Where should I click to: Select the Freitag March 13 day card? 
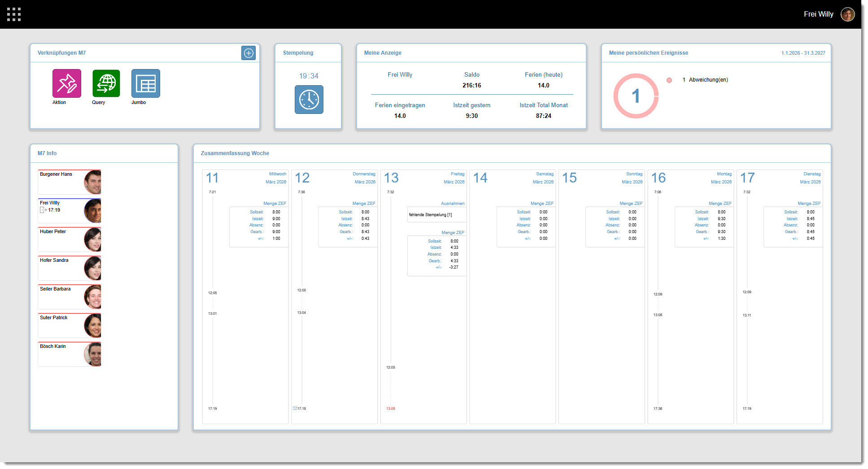pos(423,296)
